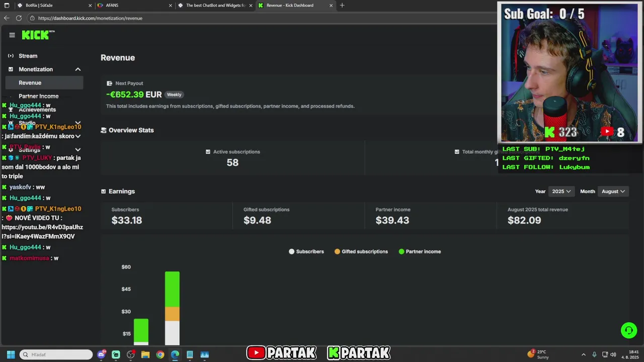Toggle the Partner income chart legend
This screenshot has width=644, height=362.
(x=420, y=251)
